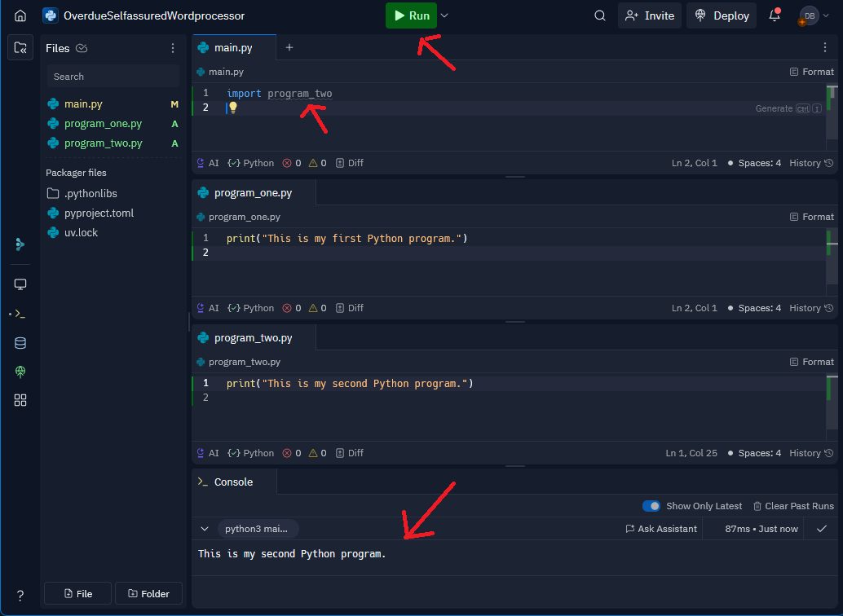Create a new File button
The image size is (843, 616).
tap(78, 593)
